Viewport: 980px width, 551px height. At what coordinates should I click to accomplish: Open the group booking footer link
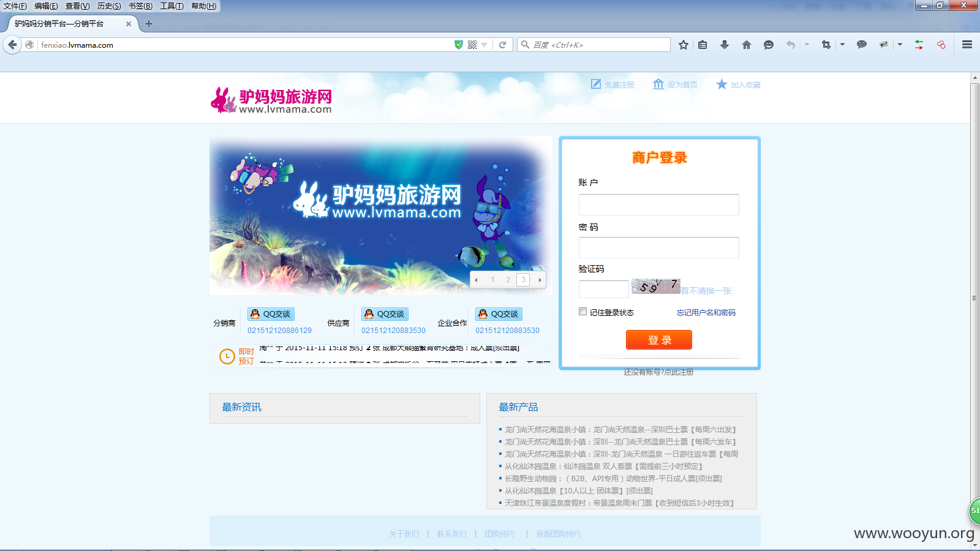point(500,534)
